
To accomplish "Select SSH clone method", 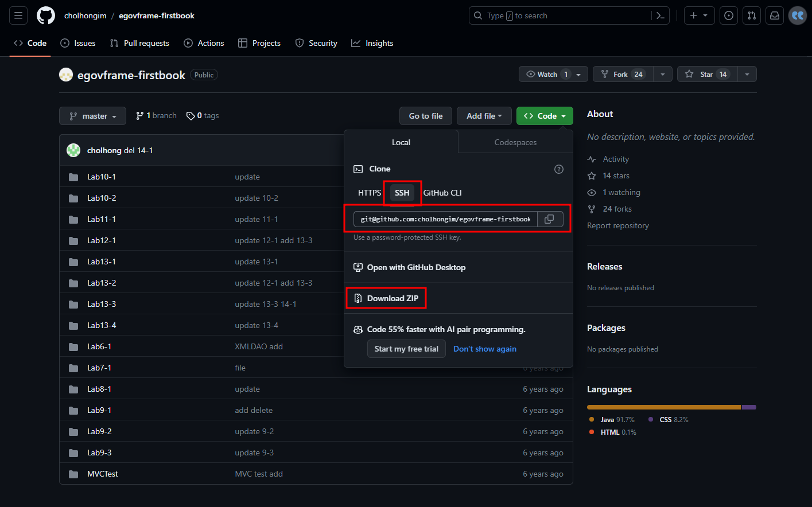I will click(402, 193).
